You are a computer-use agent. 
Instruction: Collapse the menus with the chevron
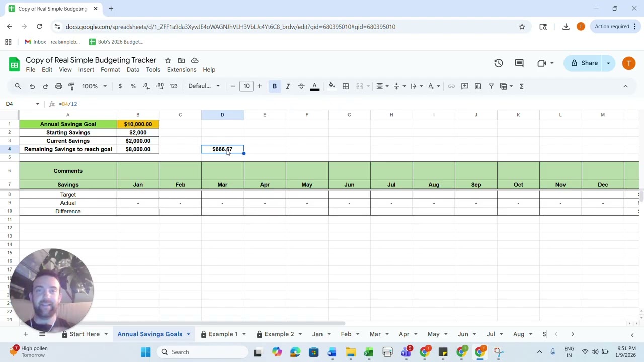tap(625, 86)
